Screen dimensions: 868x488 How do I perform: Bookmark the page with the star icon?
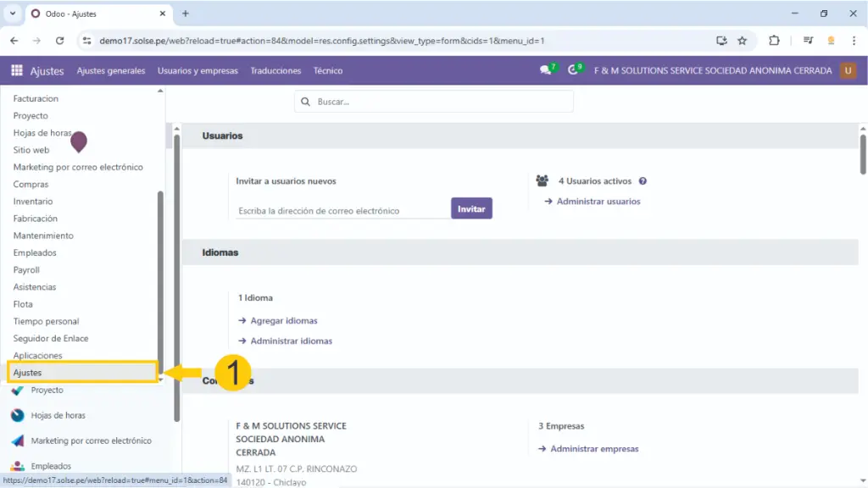743,41
